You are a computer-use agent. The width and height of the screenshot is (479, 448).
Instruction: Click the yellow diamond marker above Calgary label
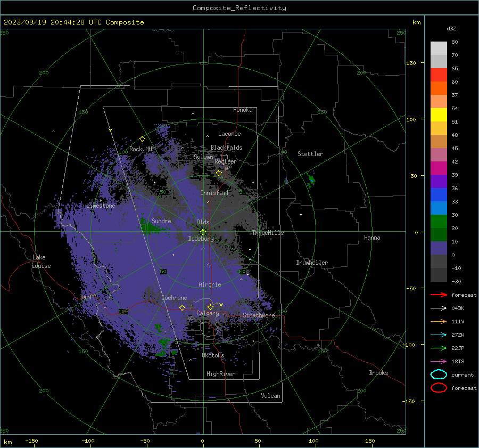click(210, 307)
